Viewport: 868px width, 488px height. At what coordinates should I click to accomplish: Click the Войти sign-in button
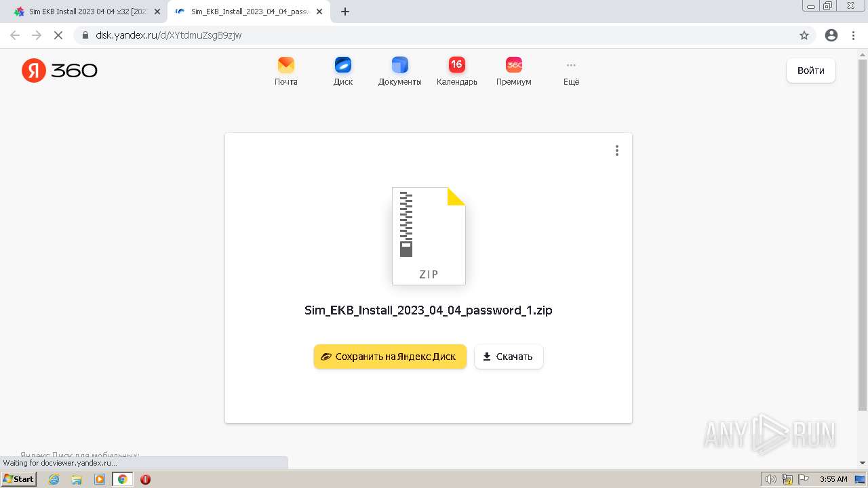(x=811, y=70)
